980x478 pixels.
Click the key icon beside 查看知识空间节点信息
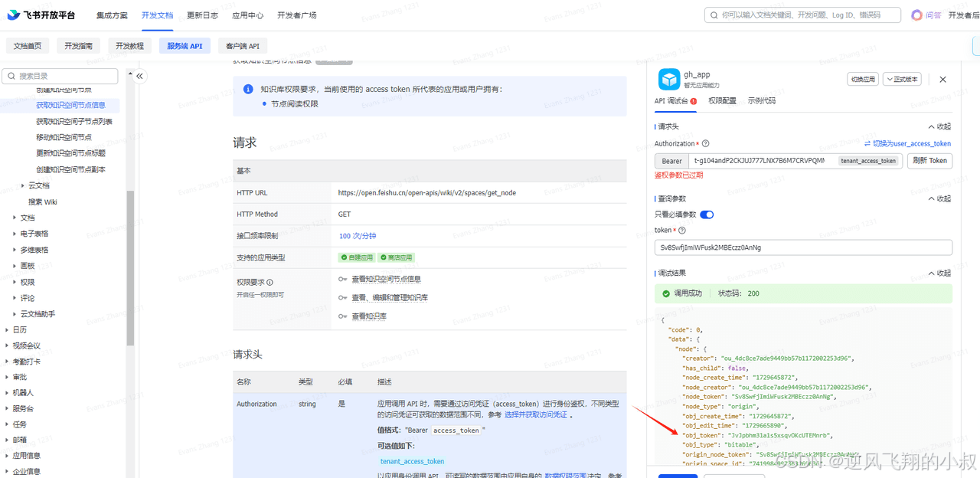(x=343, y=280)
